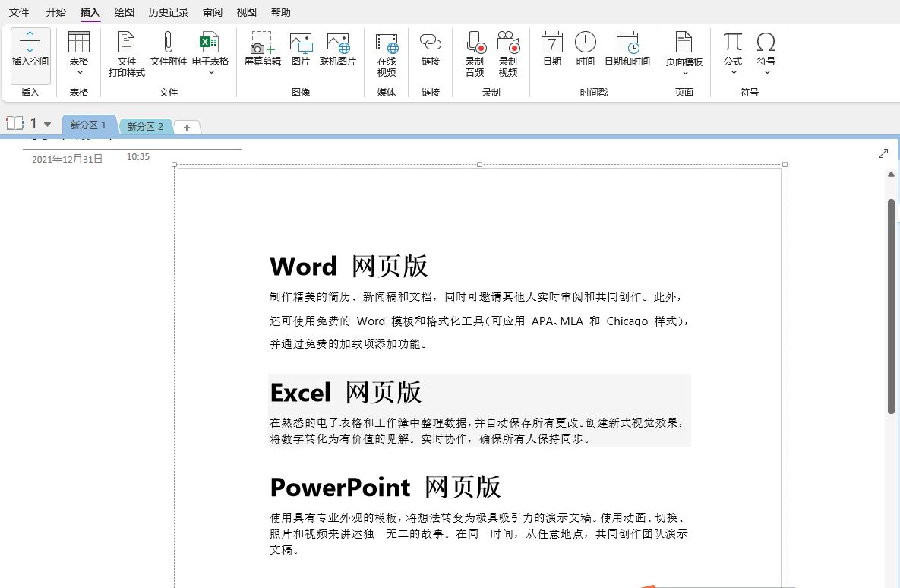
Task: Add a new section with the plus tab
Action: point(187,128)
